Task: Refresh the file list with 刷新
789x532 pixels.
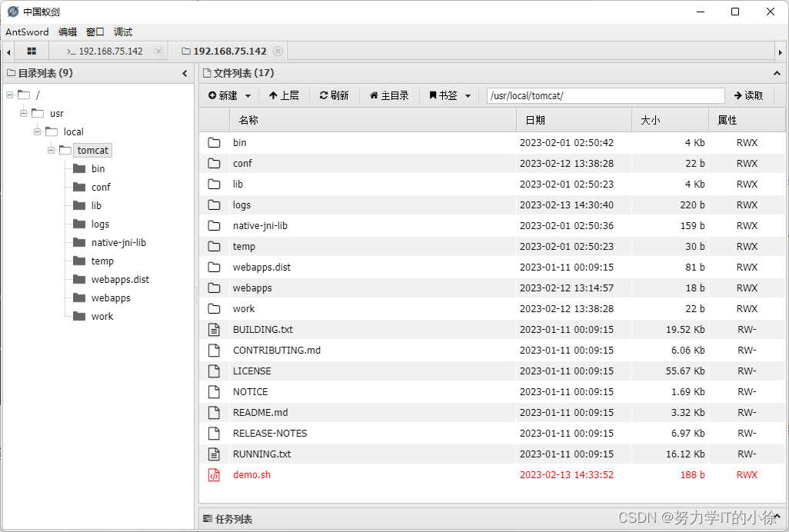Action: click(x=334, y=95)
